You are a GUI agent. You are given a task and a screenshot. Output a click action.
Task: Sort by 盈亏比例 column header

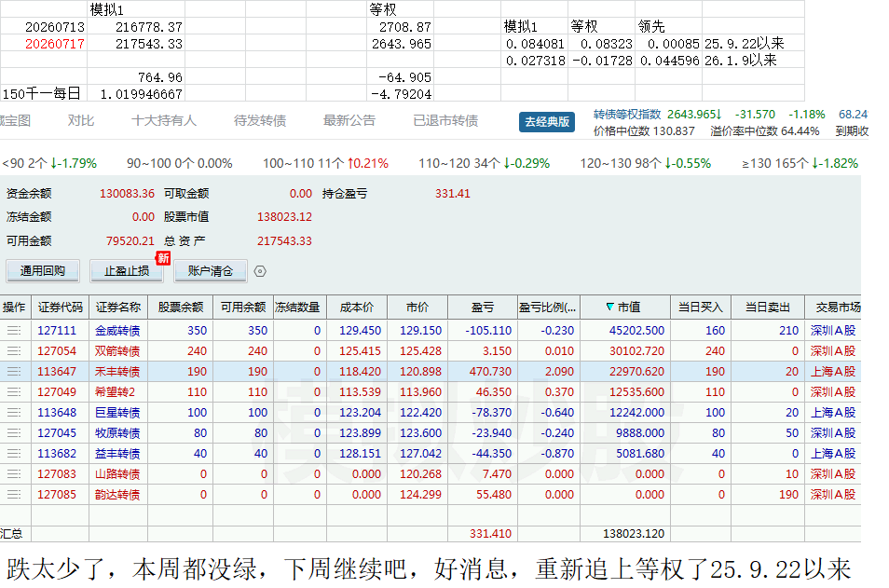(x=548, y=307)
